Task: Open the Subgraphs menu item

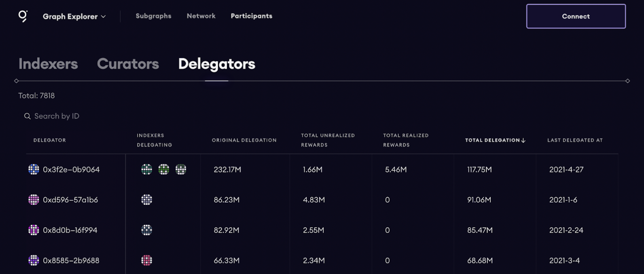Action: [153, 16]
